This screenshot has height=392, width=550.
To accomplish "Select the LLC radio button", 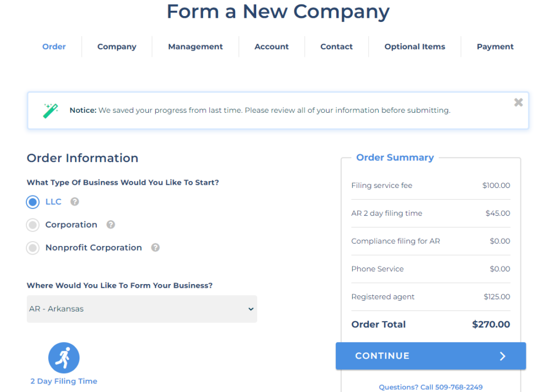I will [33, 202].
